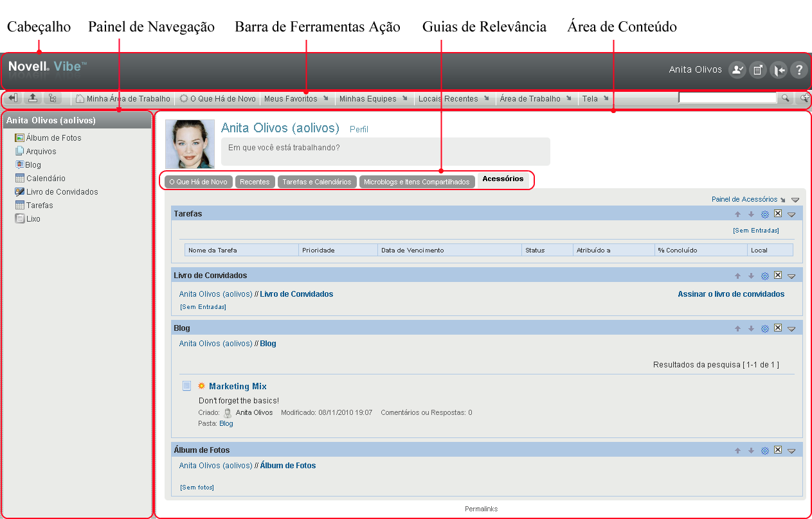This screenshot has height=519, width=812.
Task: Open the Marketing Mix blog entry
Action: point(238,385)
